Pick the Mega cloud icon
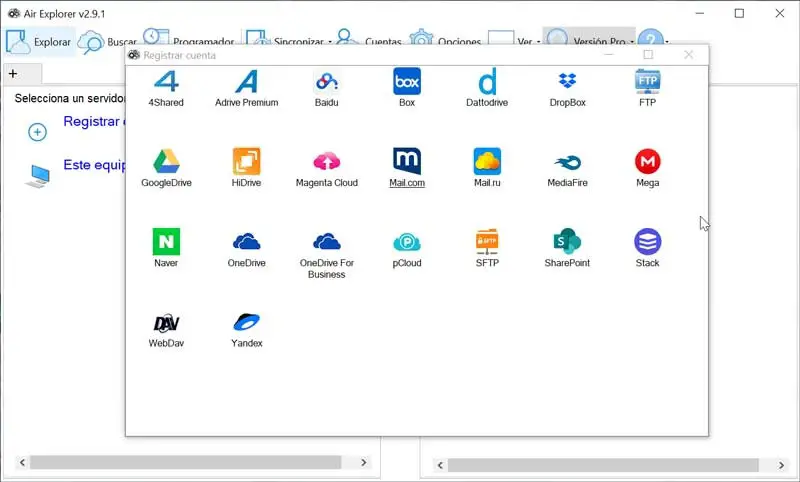Screen dimensions: 800x482 click(647, 168)
